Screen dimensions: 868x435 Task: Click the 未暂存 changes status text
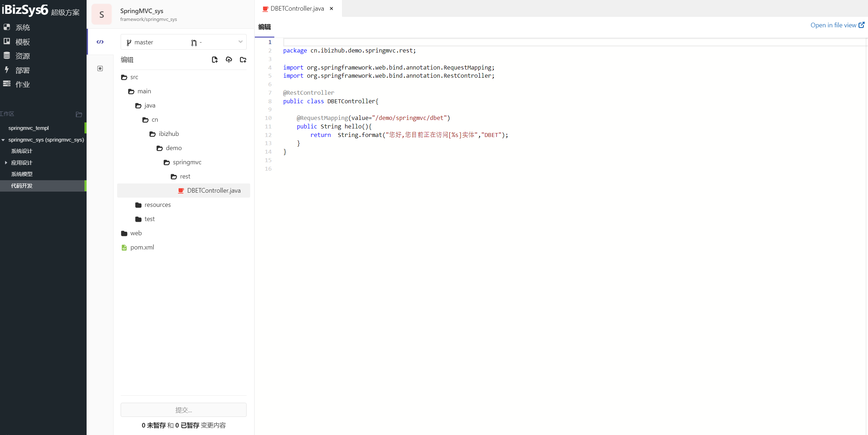click(154, 425)
